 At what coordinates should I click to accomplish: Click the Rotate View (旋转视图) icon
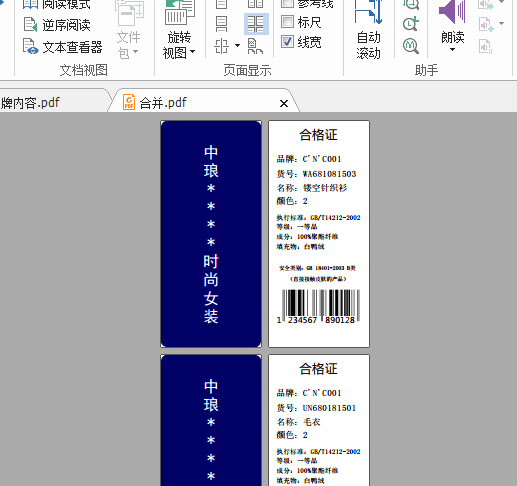[180, 13]
